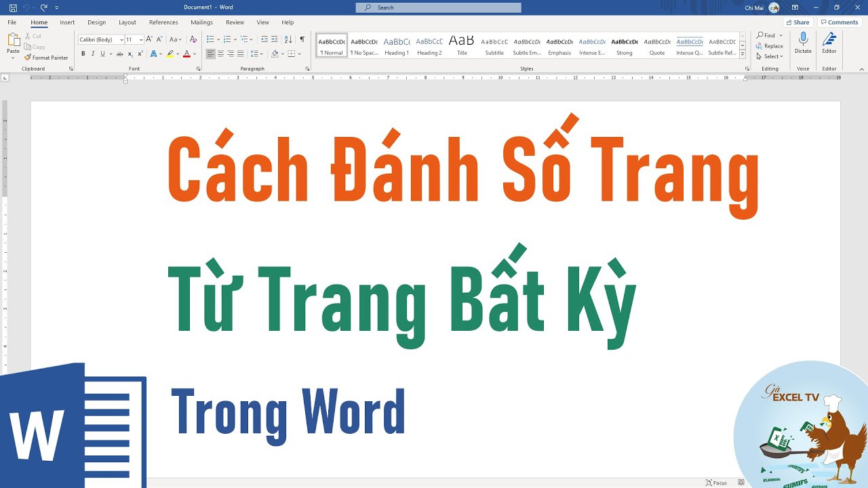The image size is (868, 488).
Task: Open Clipboard group dialog launcher
Action: coord(71,68)
